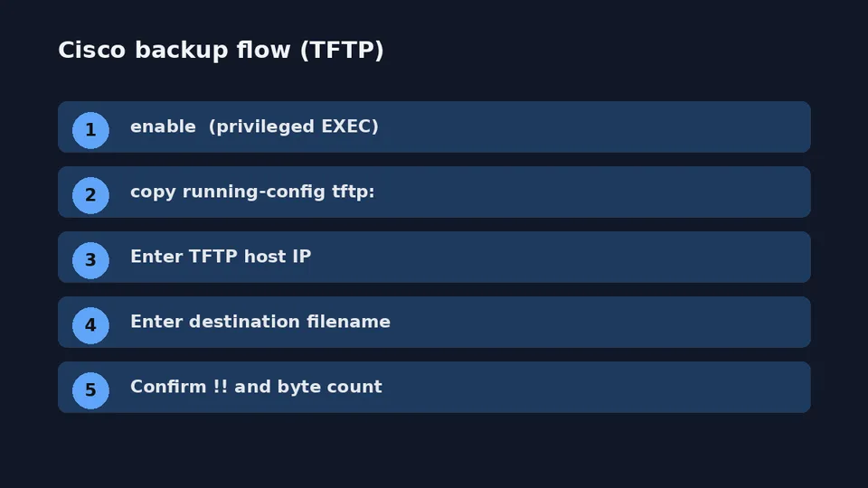
Task: Click the 'Enter destination filename' label
Action: click(x=260, y=322)
